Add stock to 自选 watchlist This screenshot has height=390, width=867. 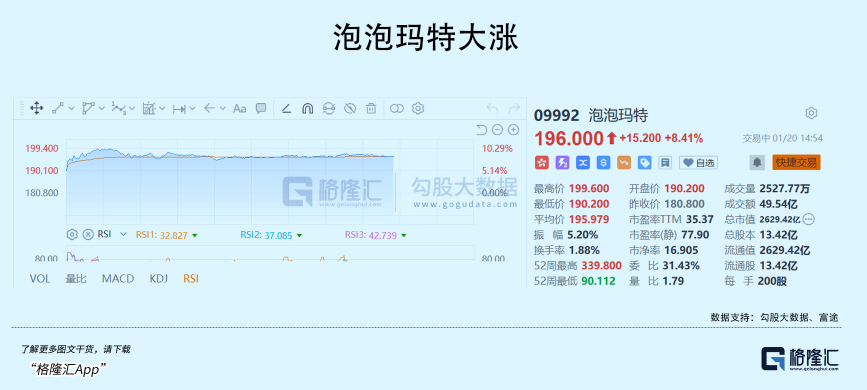click(698, 163)
